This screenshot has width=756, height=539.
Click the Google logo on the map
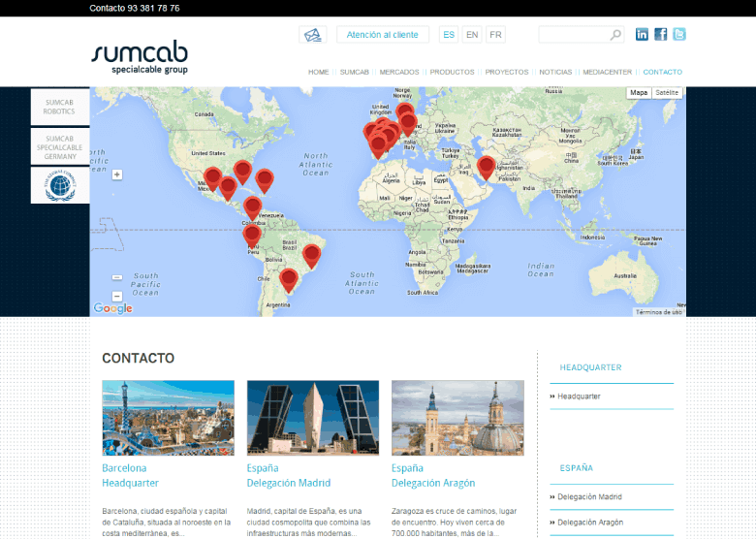tap(113, 308)
